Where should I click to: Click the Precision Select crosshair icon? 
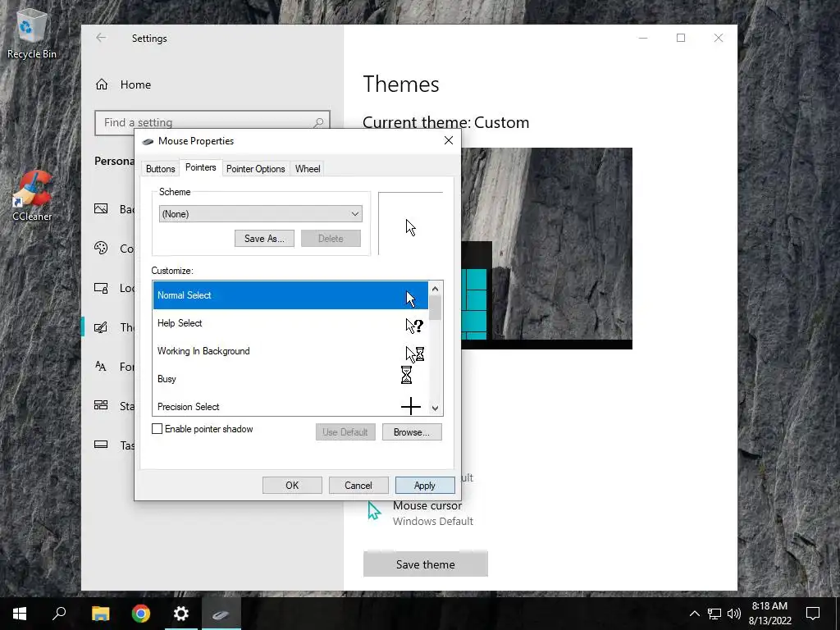coord(411,406)
